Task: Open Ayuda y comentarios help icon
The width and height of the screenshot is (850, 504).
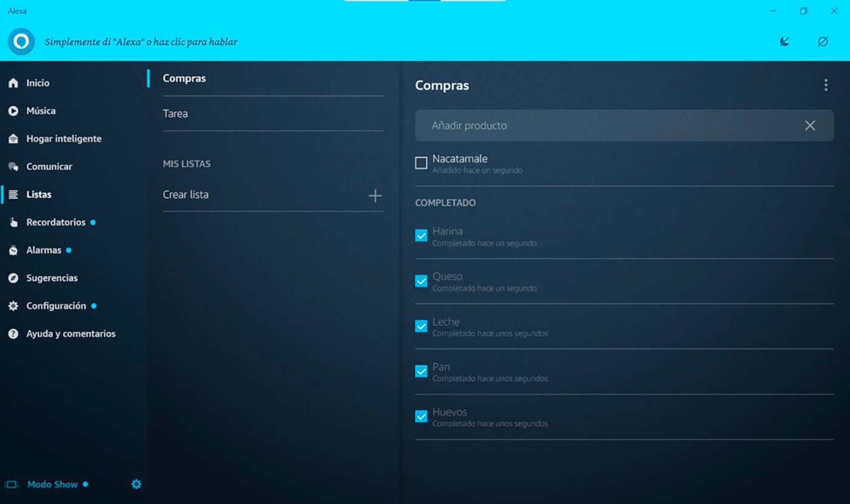Action: 13,334
